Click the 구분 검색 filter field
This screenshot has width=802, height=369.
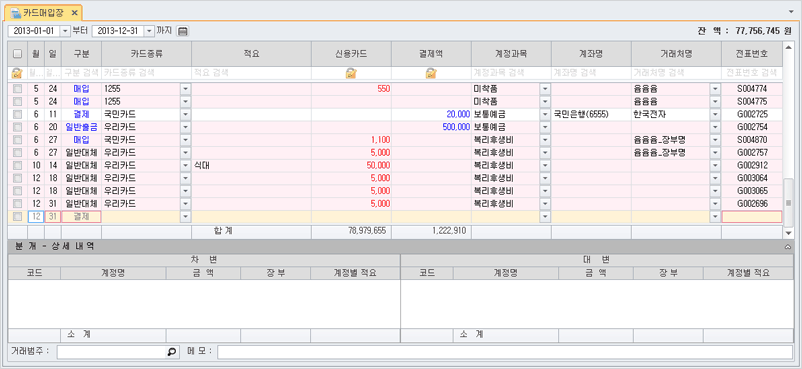81,73
